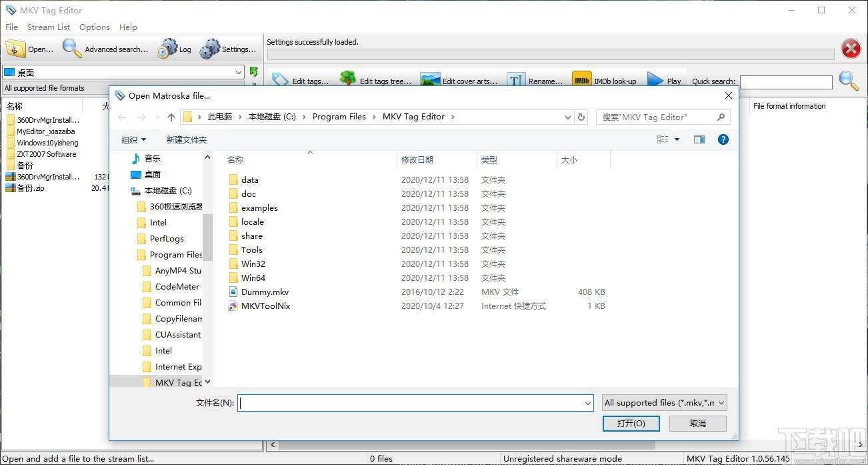Image resolution: width=868 pixels, height=465 pixels.
Task: Open the Log clock icon
Action: pos(167,49)
